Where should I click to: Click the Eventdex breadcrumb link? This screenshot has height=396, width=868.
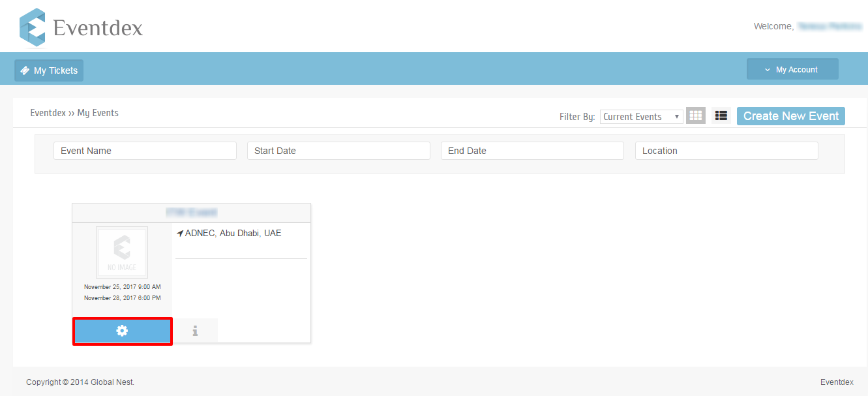48,113
